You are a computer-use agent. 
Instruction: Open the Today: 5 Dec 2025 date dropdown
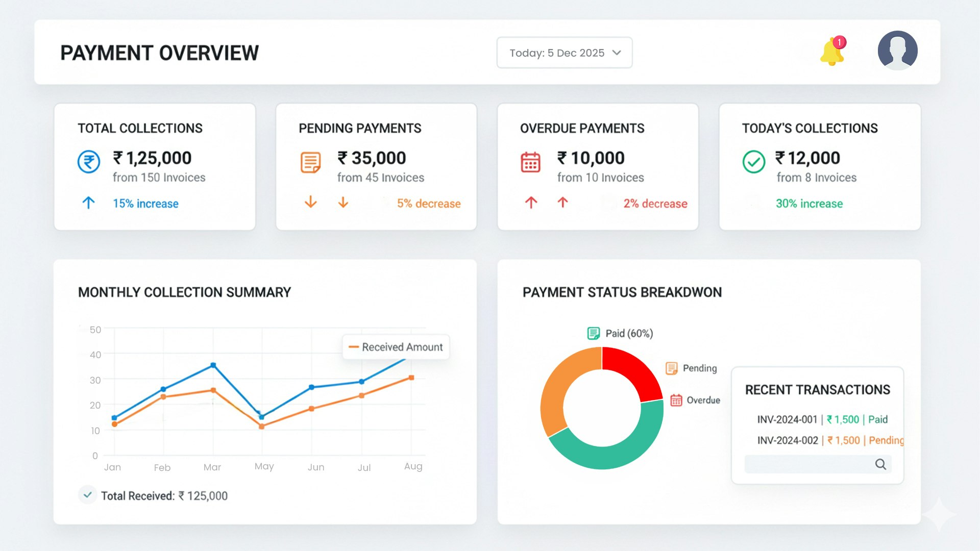point(556,53)
